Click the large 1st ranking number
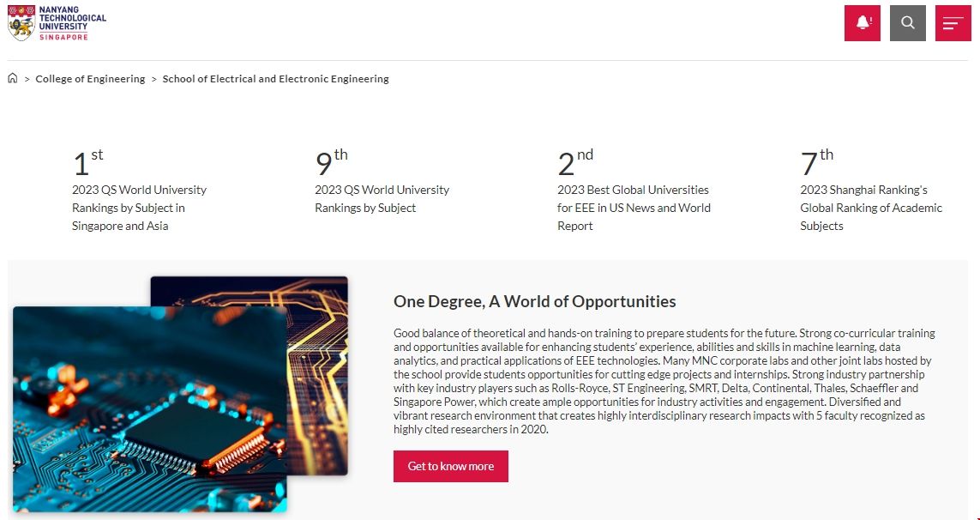980x520 pixels. [x=86, y=162]
